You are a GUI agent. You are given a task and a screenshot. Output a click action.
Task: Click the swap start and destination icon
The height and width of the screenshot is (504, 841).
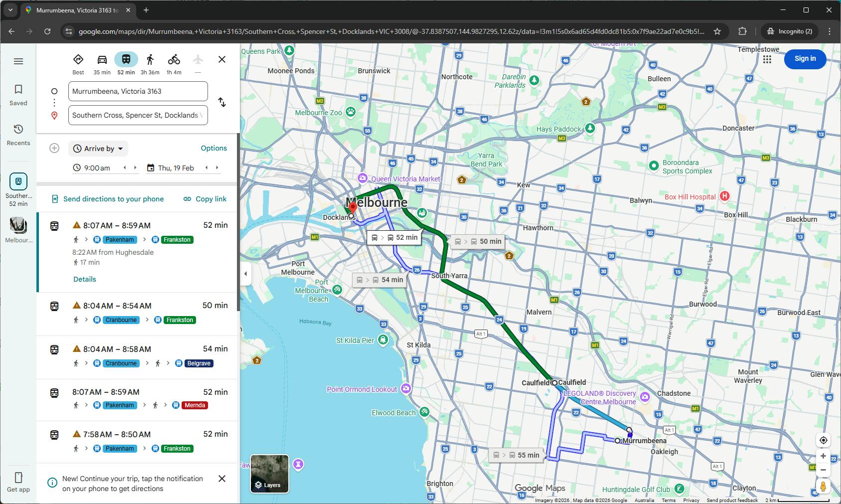click(x=222, y=103)
